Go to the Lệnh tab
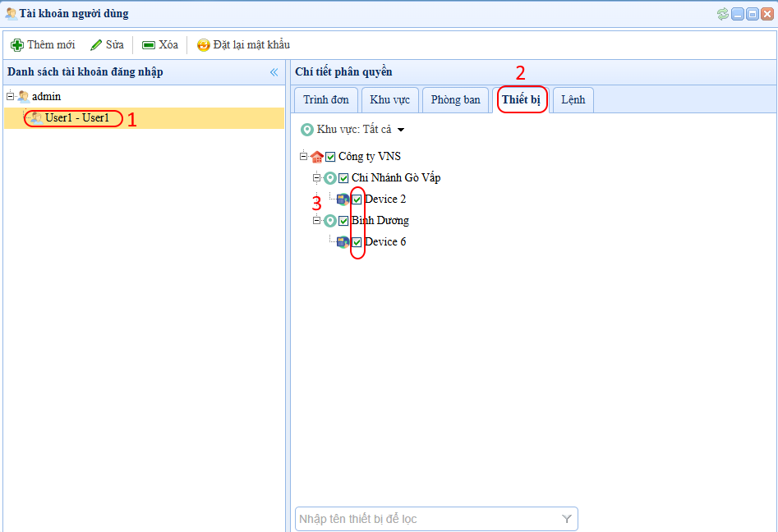 click(x=573, y=100)
